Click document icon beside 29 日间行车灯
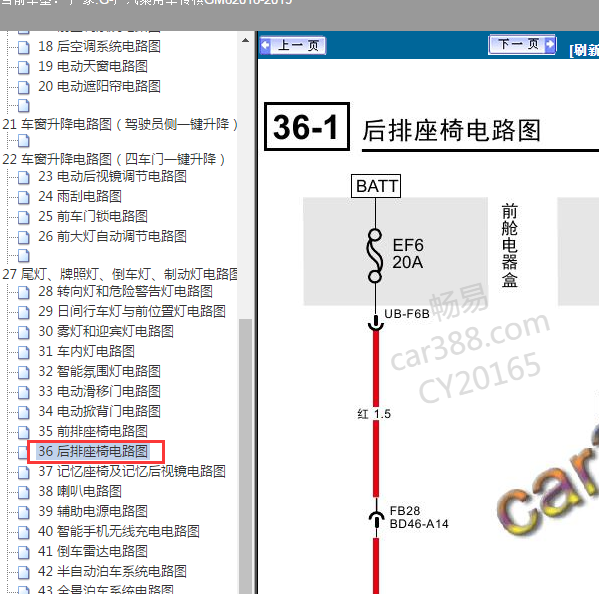 point(24,312)
